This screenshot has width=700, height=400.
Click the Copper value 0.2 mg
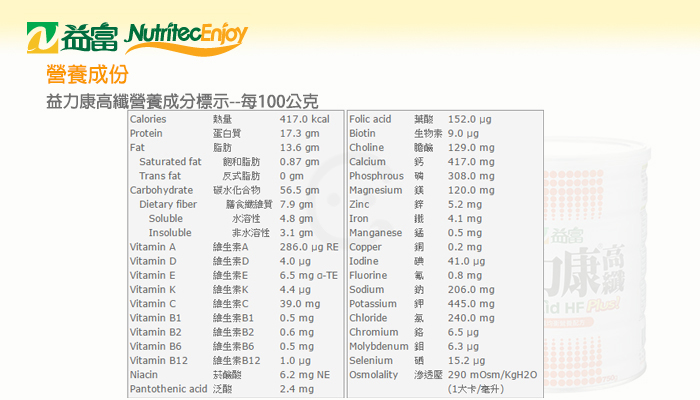point(465,247)
